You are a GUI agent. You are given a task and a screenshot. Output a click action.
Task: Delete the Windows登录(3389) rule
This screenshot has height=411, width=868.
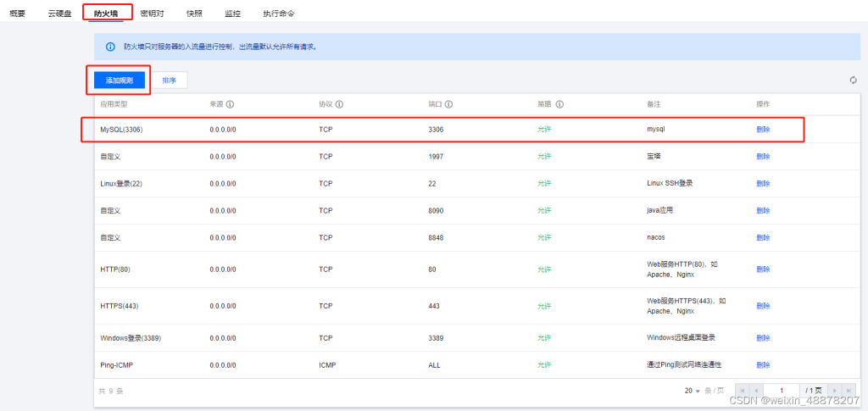pyautogui.click(x=764, y=338)
